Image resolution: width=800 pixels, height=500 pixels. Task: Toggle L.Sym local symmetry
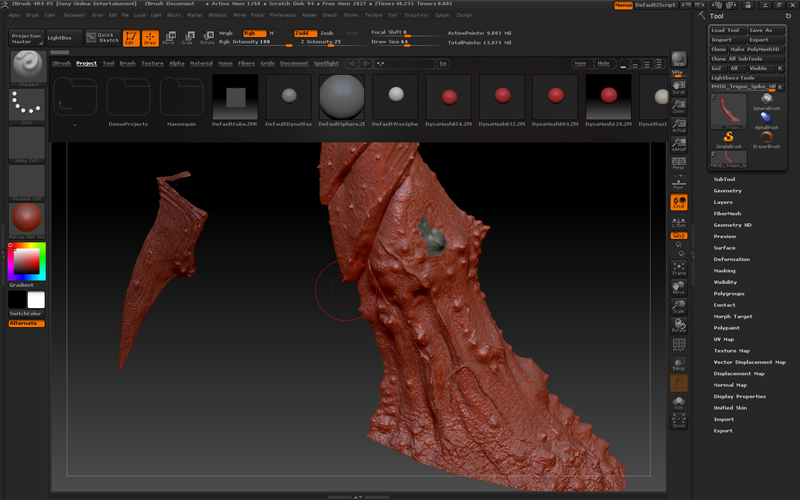click(x=679, y=221)
